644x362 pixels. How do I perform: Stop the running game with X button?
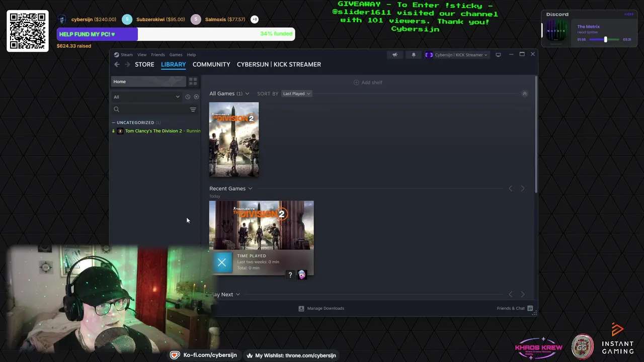coord(222,262)
